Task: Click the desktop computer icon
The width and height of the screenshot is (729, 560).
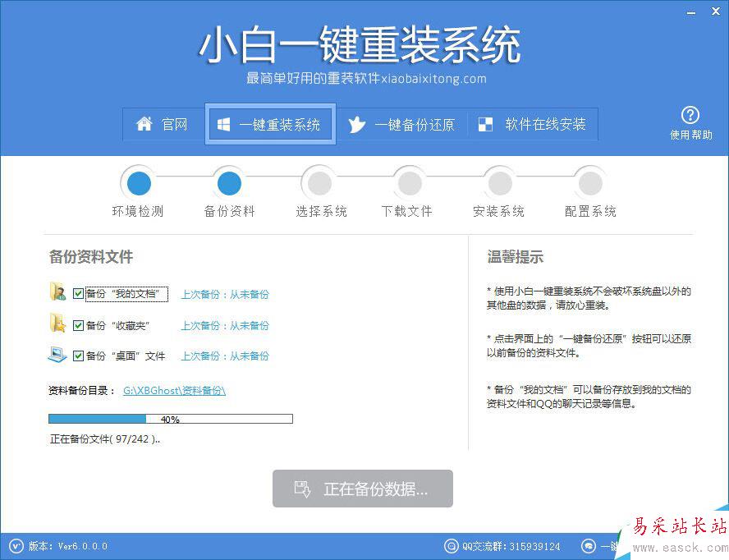Action: point(57,355)
